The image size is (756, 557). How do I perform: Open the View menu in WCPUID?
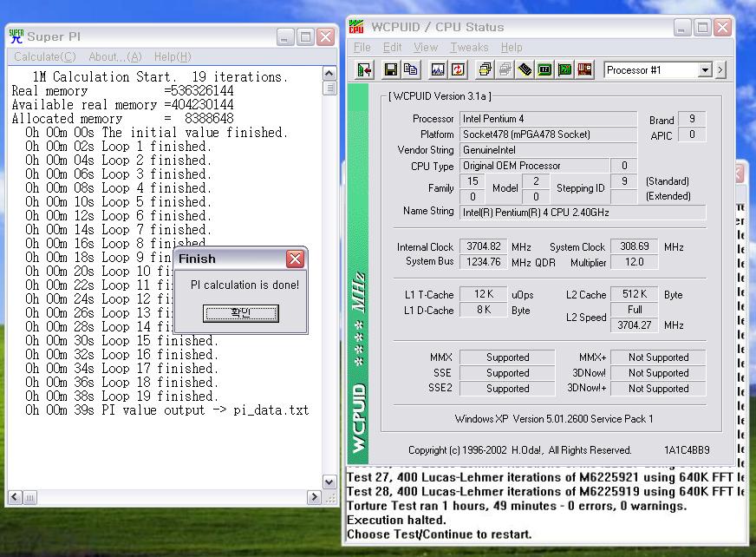[x=426, y=48]
